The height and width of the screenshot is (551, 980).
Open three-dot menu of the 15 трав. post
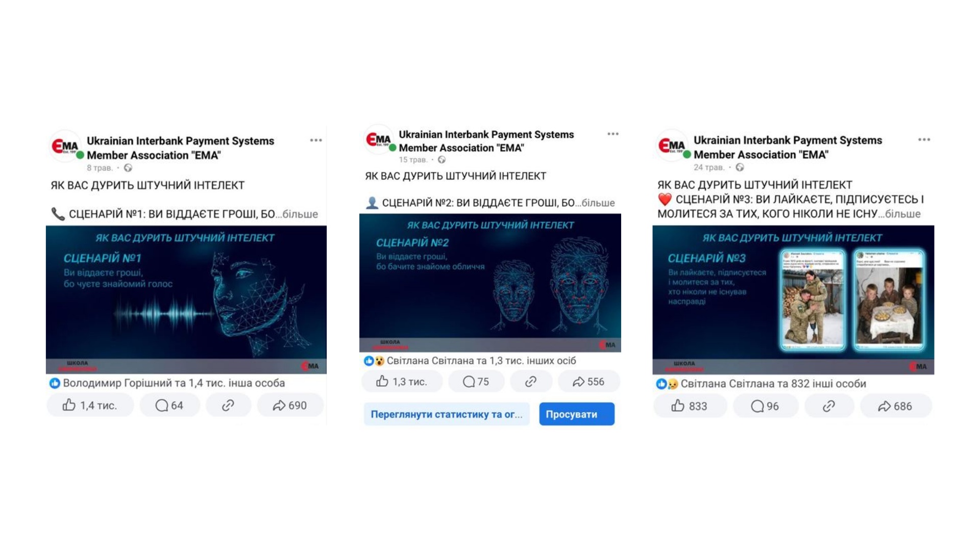(613, 134)
